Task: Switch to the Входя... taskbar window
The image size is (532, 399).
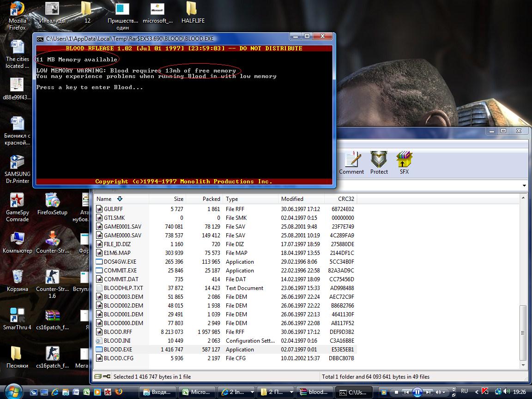Action: click(x=157, y=392)
